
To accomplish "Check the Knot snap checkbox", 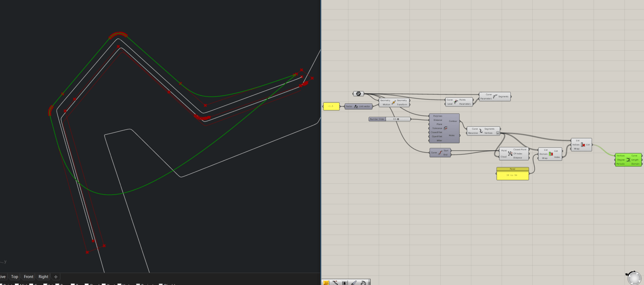I will 104,284.
